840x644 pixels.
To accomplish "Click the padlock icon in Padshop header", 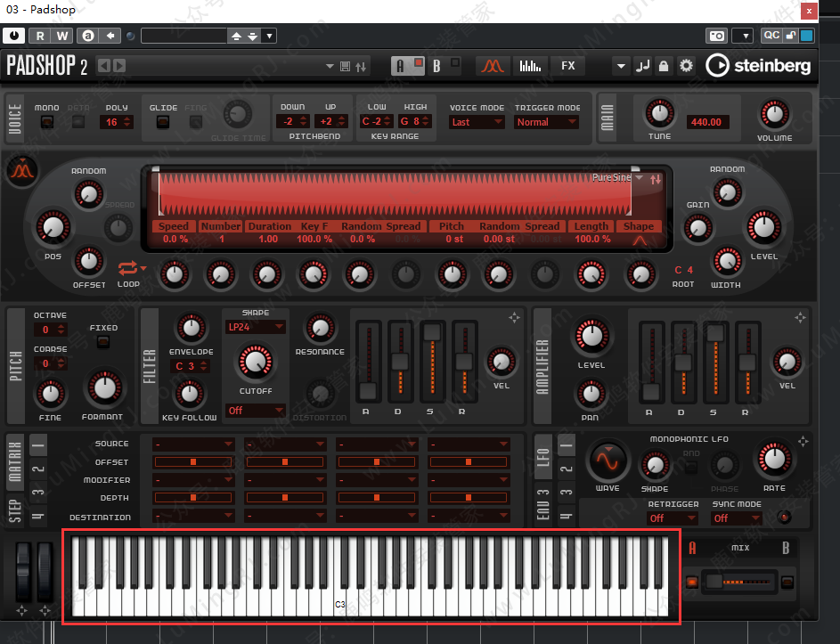I will click(x=664, y=66).
